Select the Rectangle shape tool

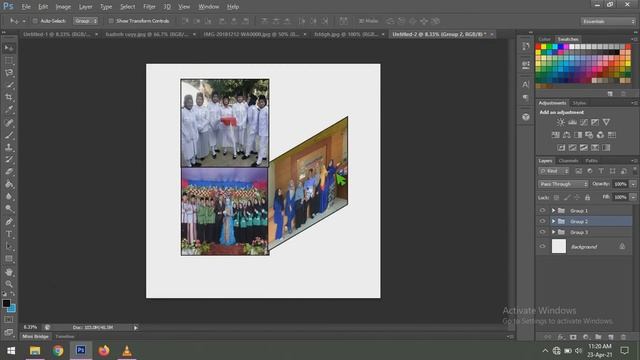tap(9, 259)
